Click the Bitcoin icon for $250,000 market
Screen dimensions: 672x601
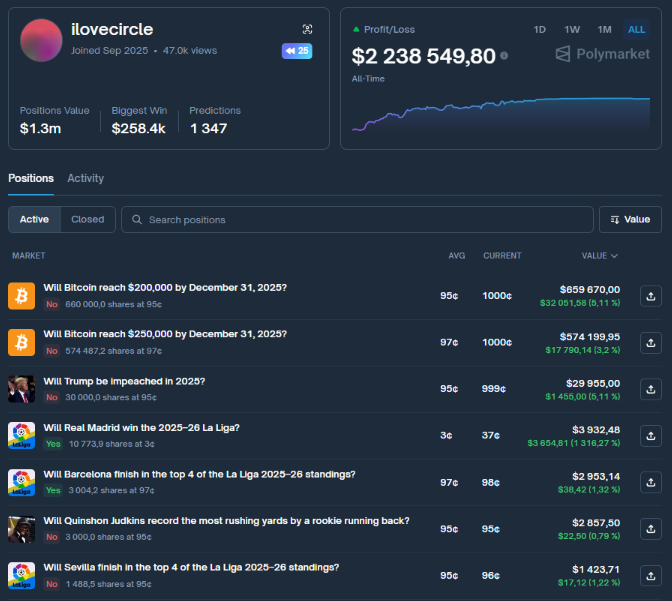pos(21,343)
